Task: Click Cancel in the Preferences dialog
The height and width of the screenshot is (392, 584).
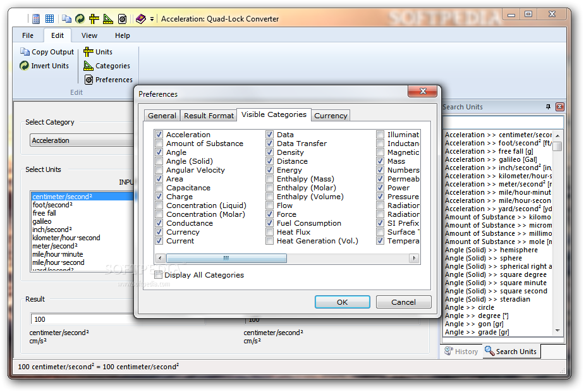Action: point(403,302)
